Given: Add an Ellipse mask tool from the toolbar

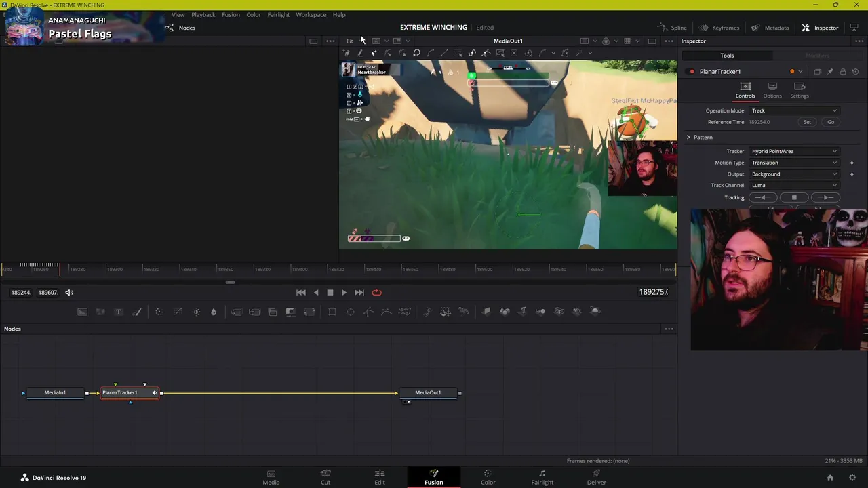Looking at the screenshot, I should click(351, 312).
